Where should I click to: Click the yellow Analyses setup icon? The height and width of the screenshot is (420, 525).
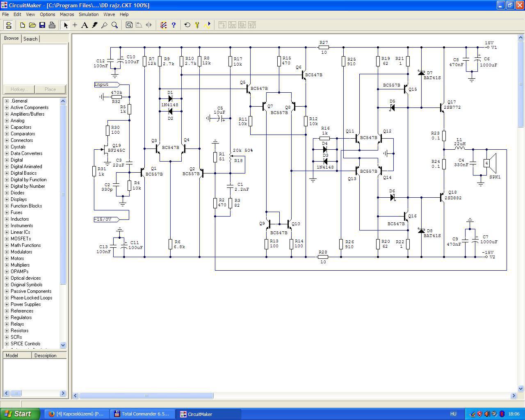click(197, 25)
